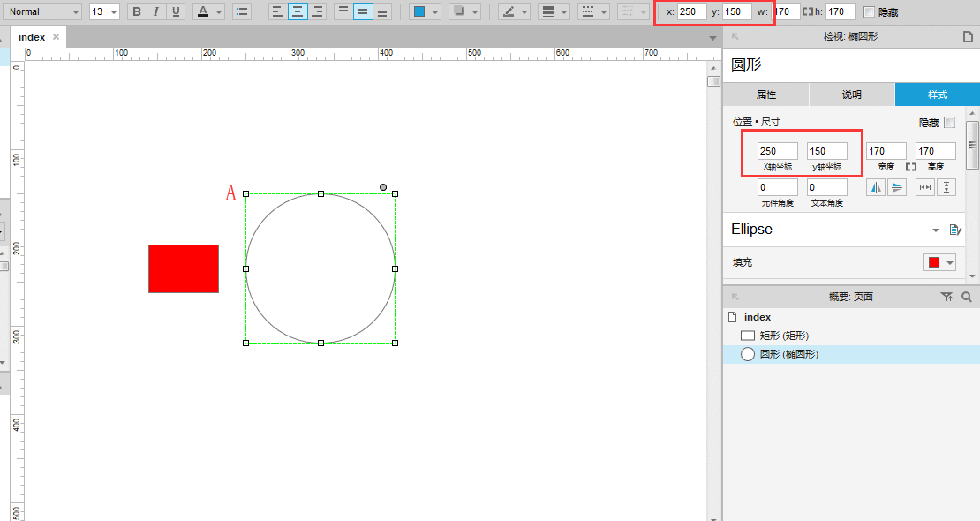Screen dimensions: 980x521
Task: Select the index page tab
Action: pos(32,37)
